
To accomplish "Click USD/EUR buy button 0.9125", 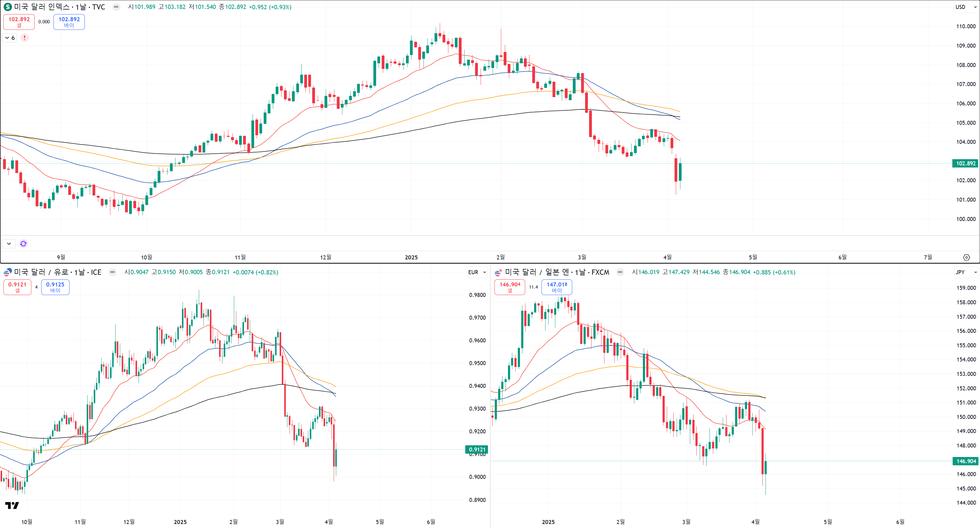I will pyautogui.click(x=55, y=287).
